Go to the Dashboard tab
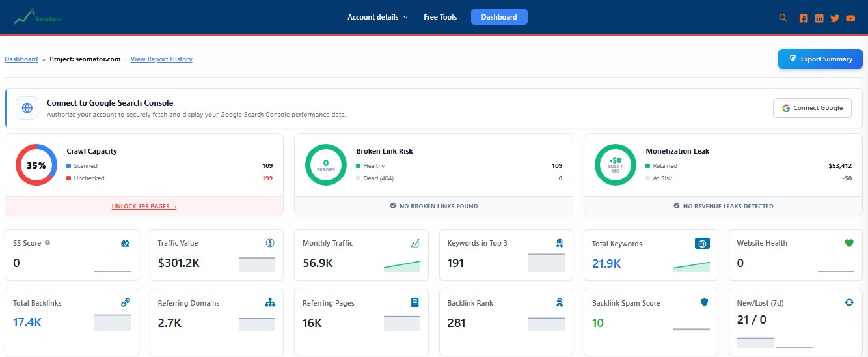 (499, 17)
